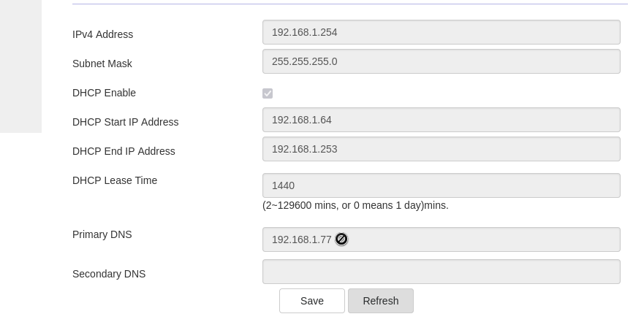Click the gray left sidebar panel
Viewport: 644px width, 322px height.
[x=20, y=66]
